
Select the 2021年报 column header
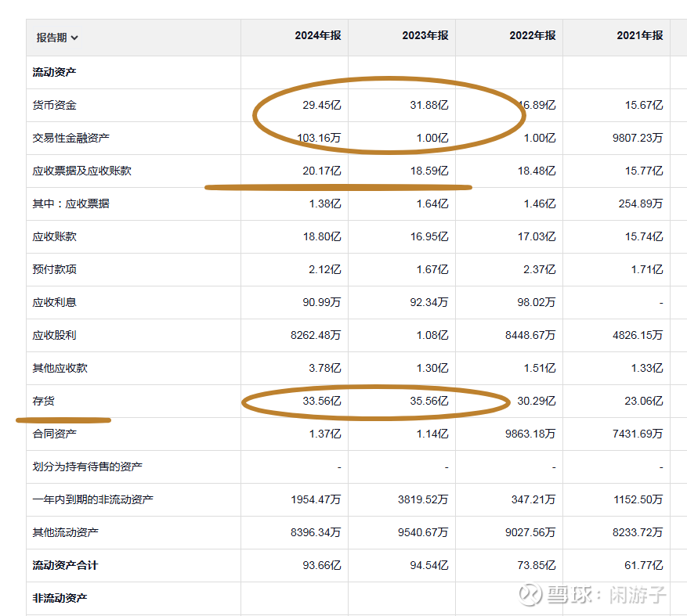[x=640, y=35]
